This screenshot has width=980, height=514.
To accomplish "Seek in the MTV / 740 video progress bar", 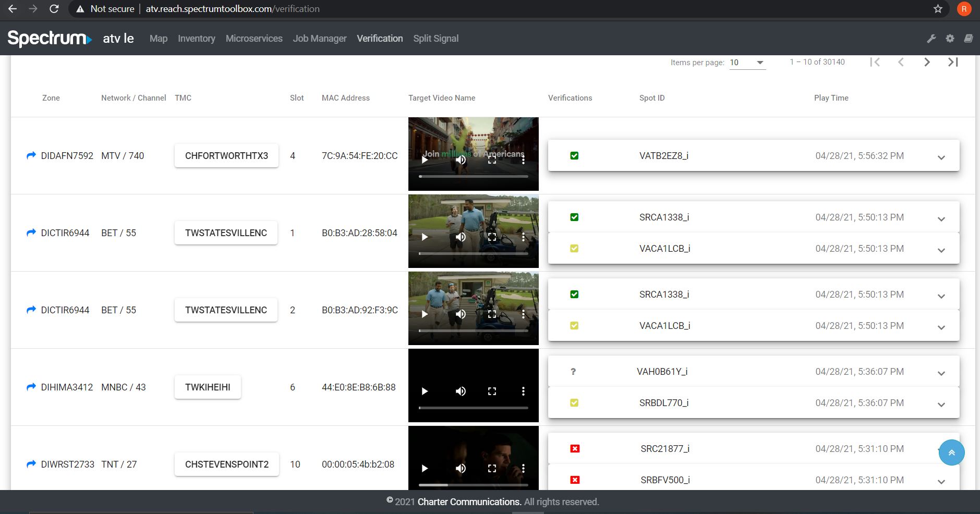I will pos(474,177).
